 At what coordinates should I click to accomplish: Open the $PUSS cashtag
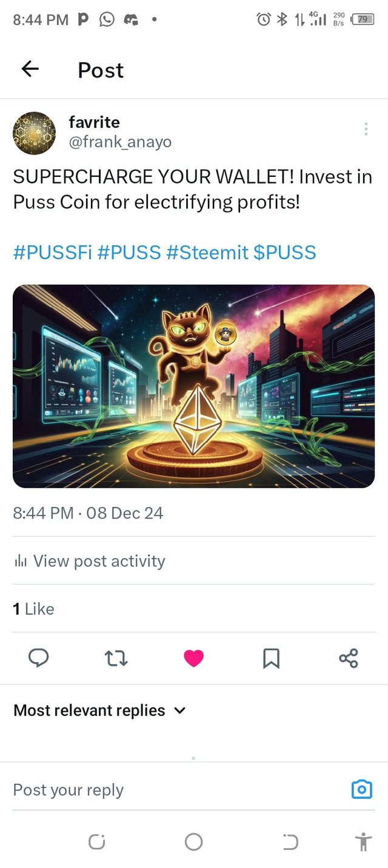(285, 252)
